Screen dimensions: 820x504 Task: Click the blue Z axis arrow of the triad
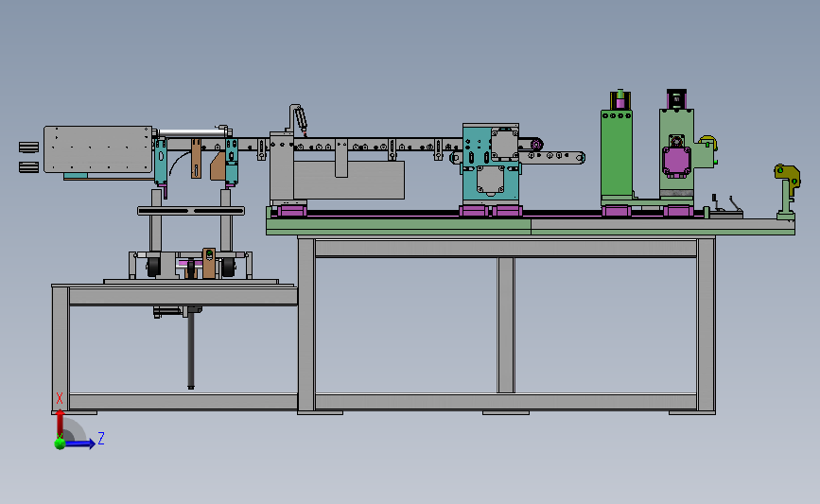point(81,443)
